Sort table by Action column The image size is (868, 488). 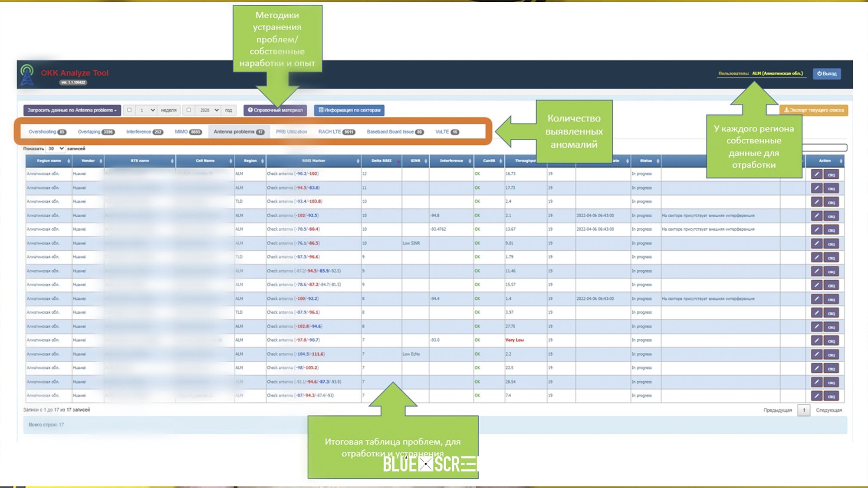tap(825, 161)
